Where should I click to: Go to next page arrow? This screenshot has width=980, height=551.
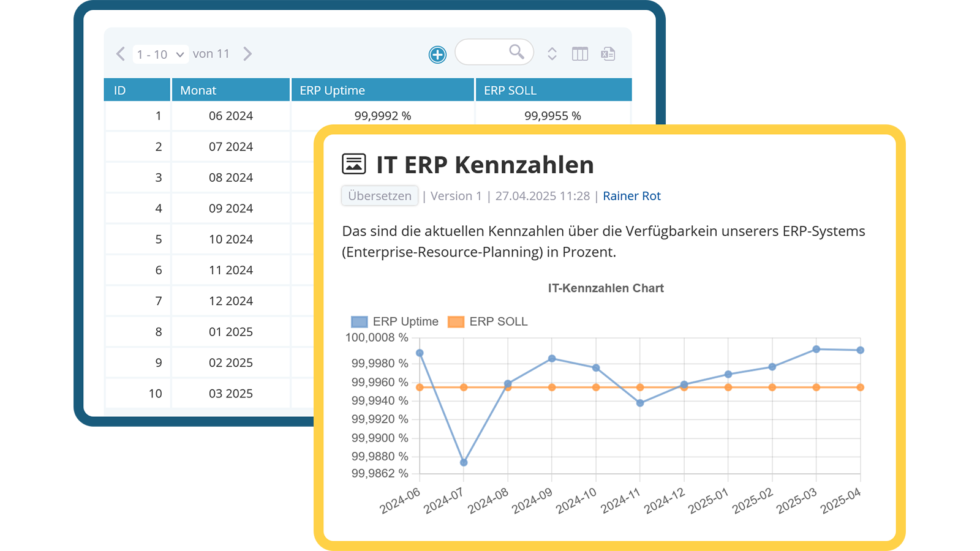point(247,54)
